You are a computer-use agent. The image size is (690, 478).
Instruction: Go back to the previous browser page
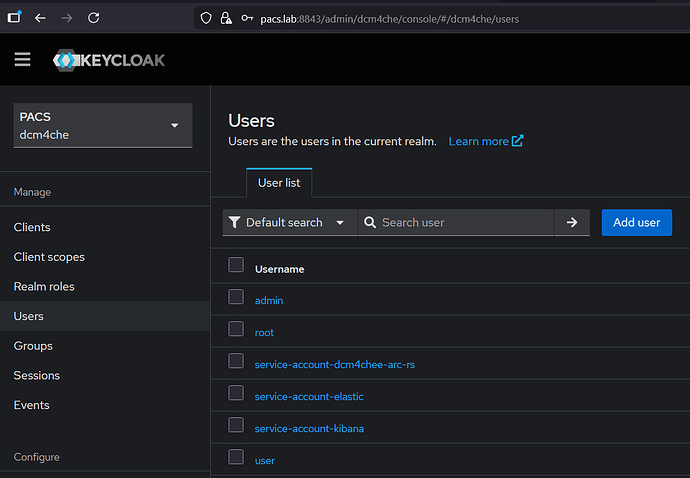40,18
